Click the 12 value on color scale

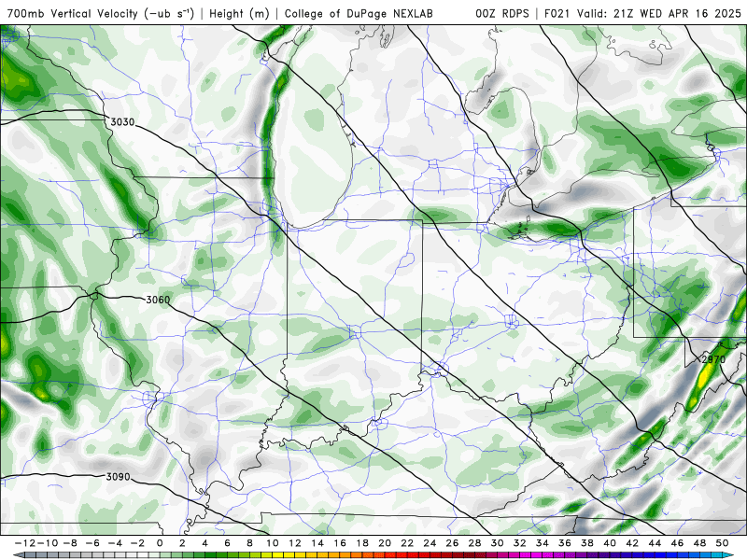pyautogui.click(x=295, y=543)
